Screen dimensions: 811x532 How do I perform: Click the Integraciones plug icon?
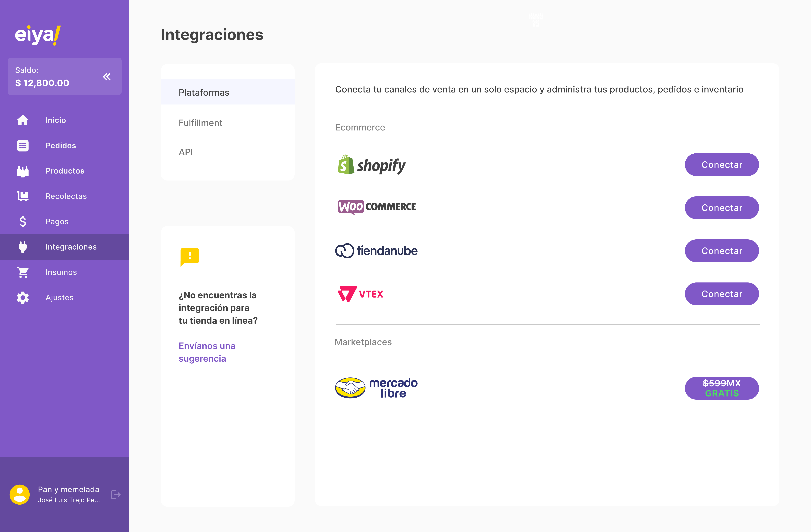23,247
